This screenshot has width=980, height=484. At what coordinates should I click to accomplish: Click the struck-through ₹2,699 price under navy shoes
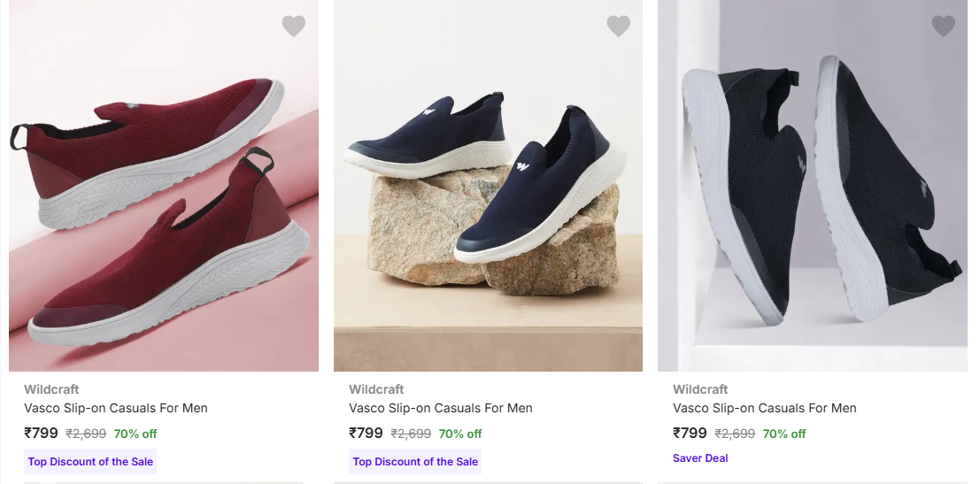411,434
